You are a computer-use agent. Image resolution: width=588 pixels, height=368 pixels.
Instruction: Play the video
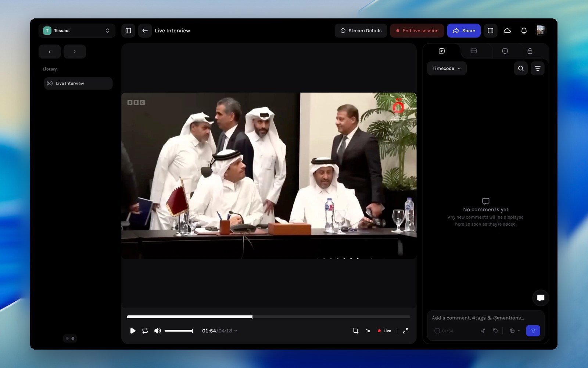click(x=133, y=331)
